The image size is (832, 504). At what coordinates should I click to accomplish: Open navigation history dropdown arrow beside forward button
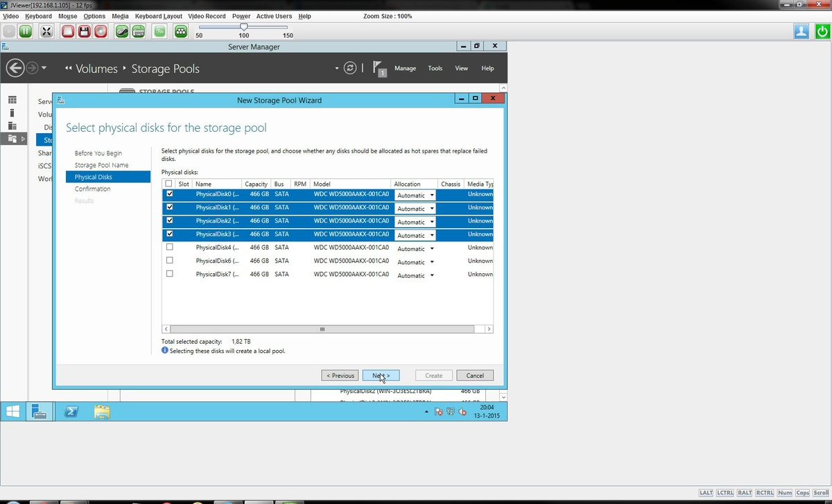[44, 68]
